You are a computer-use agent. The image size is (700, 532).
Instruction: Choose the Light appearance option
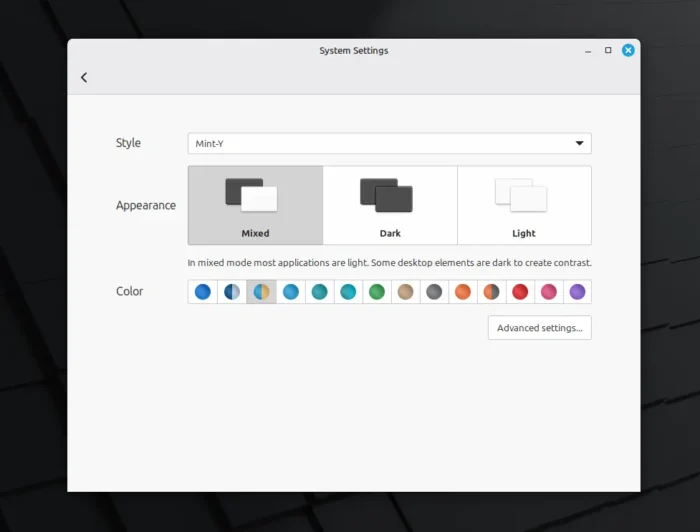tap(524, 205)
